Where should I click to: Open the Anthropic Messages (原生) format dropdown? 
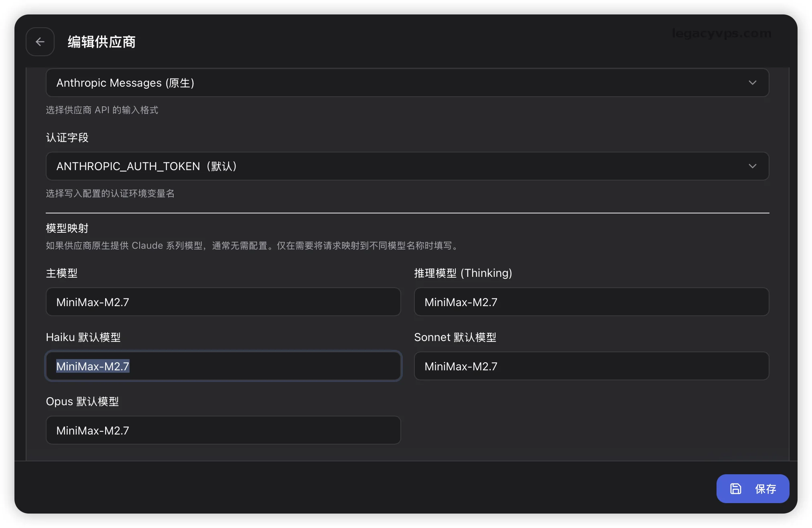(x=407, y=83)
